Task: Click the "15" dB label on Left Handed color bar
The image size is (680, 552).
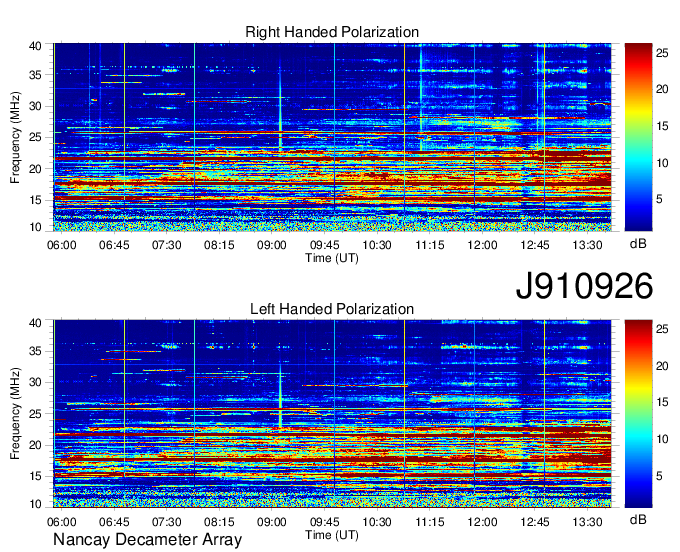Action: [662, 403]
